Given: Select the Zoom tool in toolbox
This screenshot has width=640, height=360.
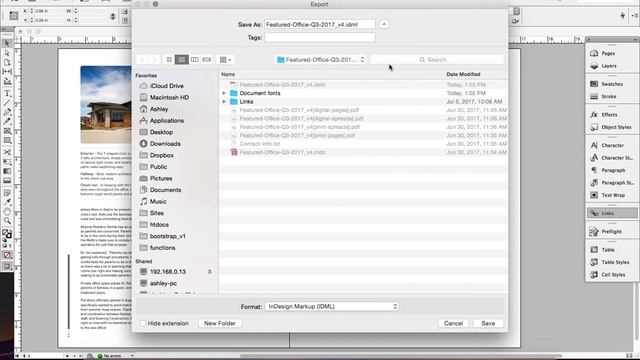Looking at the screenshot, I should [x=7, y=221].
